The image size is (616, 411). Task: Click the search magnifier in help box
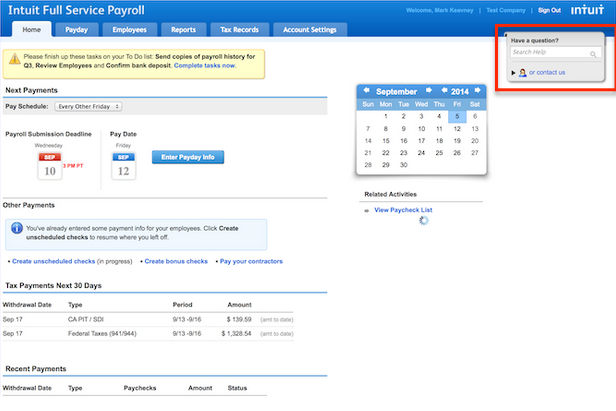click(593, 54)
